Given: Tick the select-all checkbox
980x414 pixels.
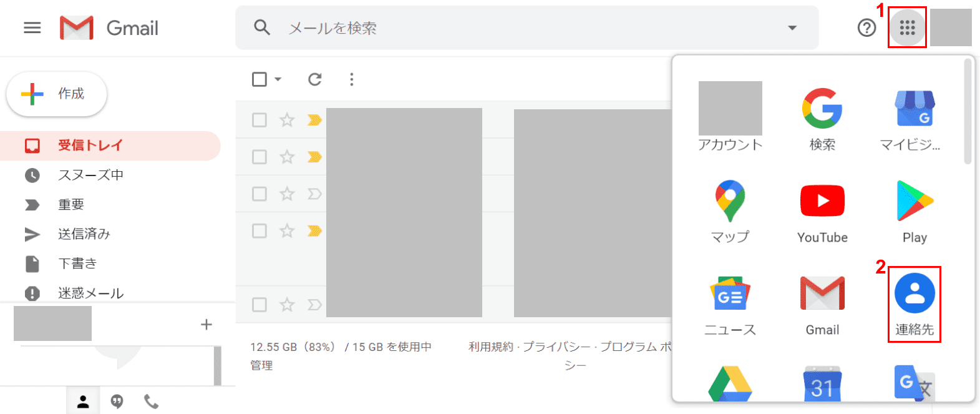Looking at the screenshot, I should pos(260,79).
